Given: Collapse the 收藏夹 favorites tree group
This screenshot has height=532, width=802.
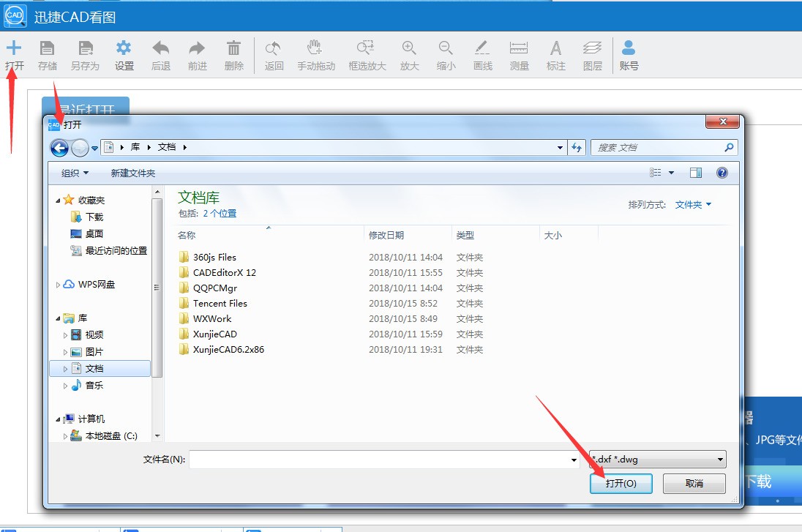Looking at the screenshot, I should pyautogui.click(x=59, y=201).
